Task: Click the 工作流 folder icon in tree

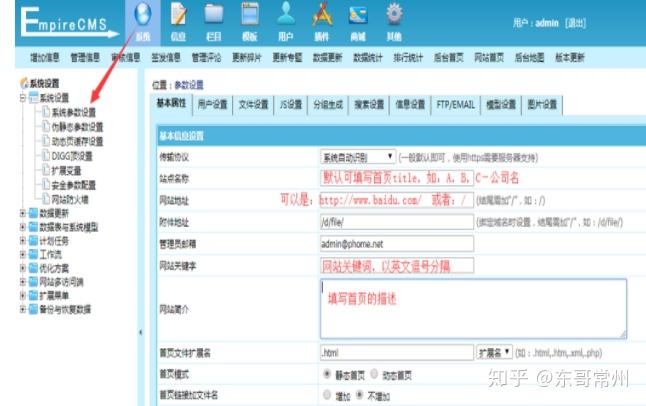Action: coord(34,254)
